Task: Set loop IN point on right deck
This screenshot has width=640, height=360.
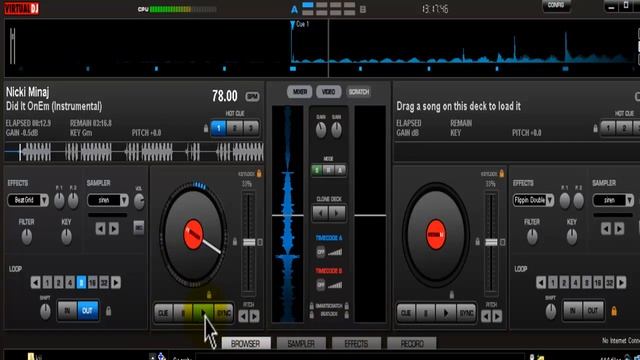Action: tap(573, 311)
